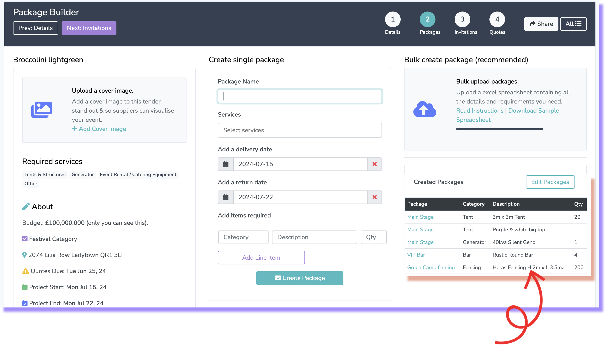Go to step 4 Quotes
Image resolution: width=605 pixels, height=364 pixels.
497,19
